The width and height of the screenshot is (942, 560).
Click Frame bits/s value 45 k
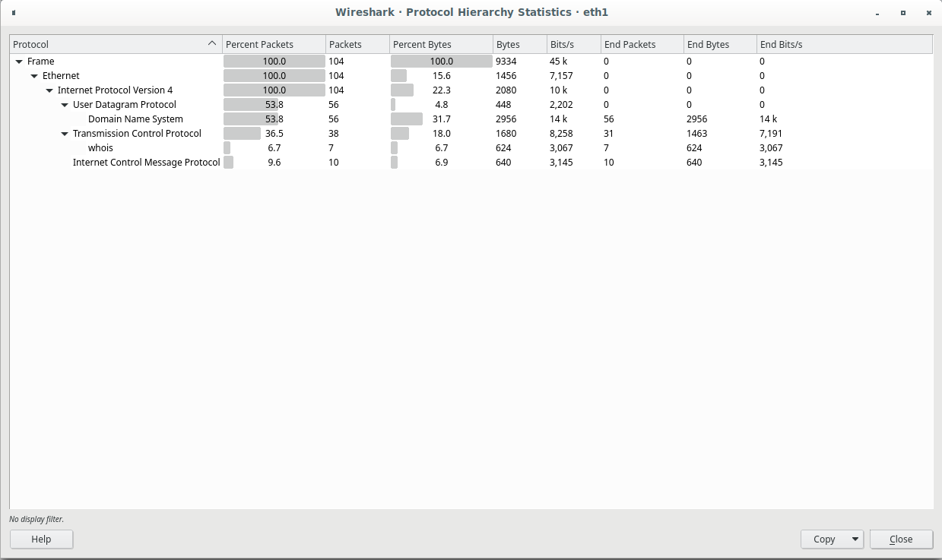pyautogui.click(x=558, y=62)
